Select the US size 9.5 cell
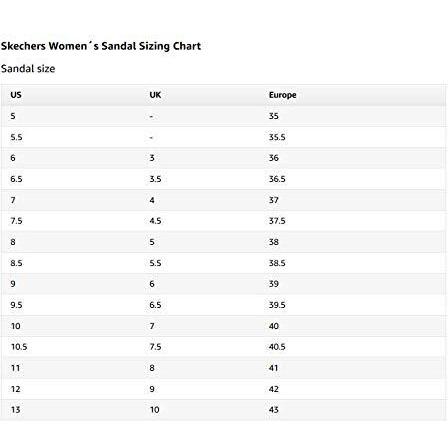 (16, 305)
